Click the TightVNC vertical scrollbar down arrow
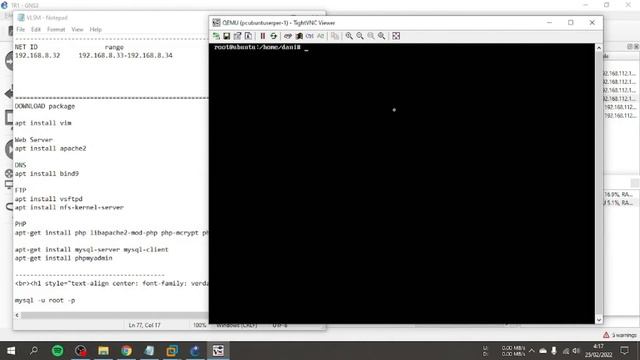640x360 pixels. (599, 320)
